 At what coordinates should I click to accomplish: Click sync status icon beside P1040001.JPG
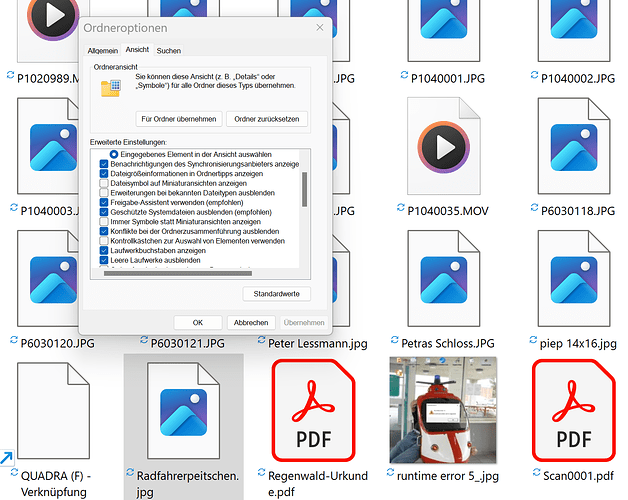click(x=404, y=75)
